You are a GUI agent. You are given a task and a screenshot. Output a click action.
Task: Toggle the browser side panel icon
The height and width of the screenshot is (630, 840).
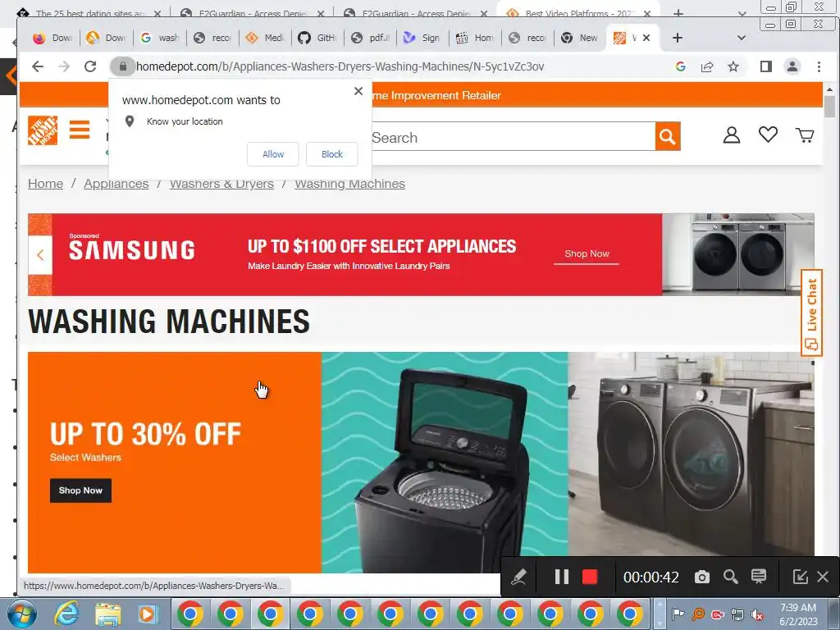[765, 66]
